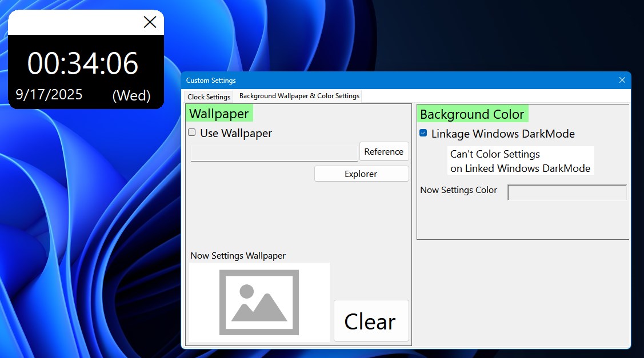Close the Custom Settings dialog
This screenshot has width=644, height=358.
(622, 80)
